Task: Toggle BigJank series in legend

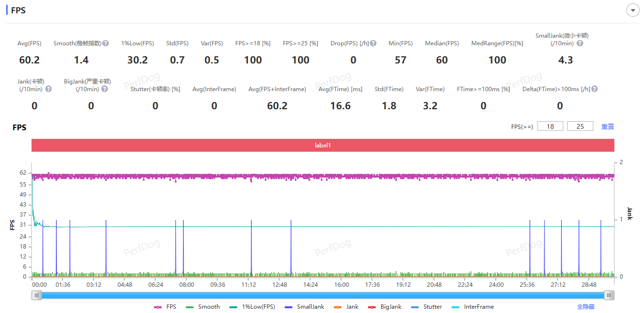Action: click(385, 307)
